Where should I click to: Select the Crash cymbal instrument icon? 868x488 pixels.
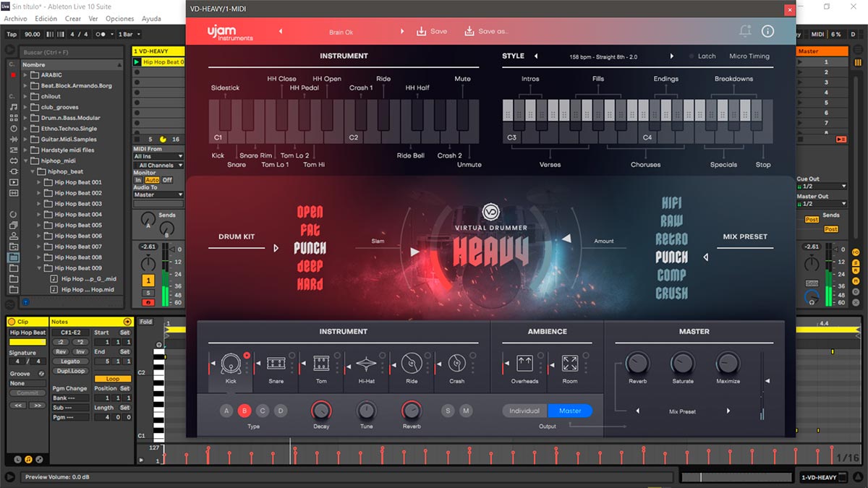(x=456, y=364)
